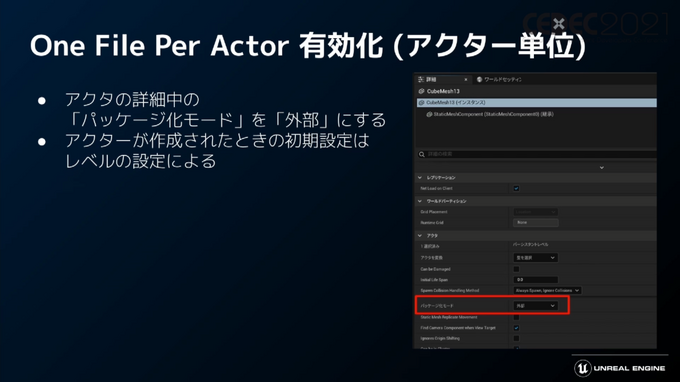Image resolution: width=680 pixels, height=382 pixels.
Task: Click the CubeMesh13 actor icon in header
Action: point(421,91)
